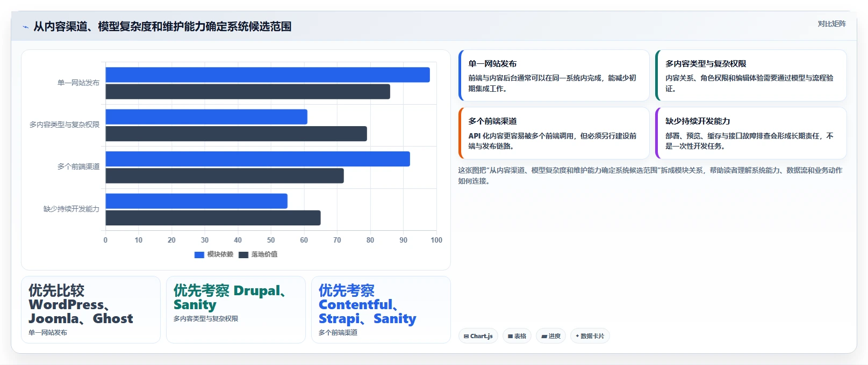Click the summary paragraph starting with 这张图把

pos(650,176)
